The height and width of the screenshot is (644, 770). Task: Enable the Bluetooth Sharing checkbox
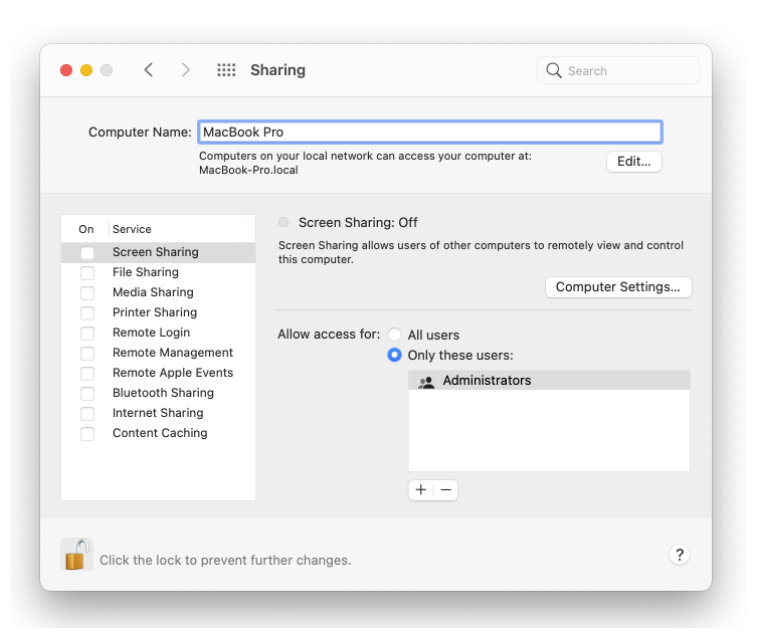(x=87, y=393)
